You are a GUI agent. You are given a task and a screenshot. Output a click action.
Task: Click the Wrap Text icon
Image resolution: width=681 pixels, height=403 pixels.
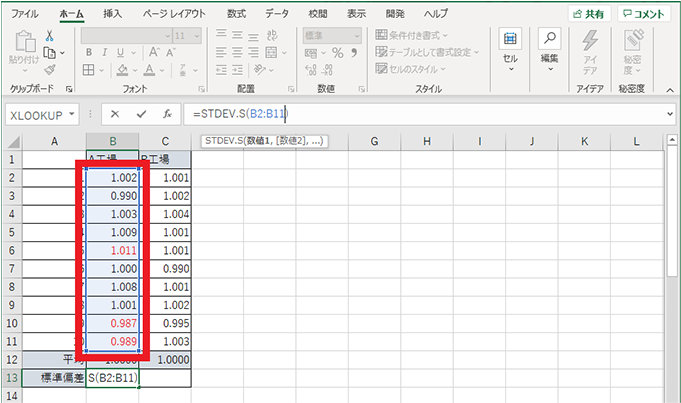pyautogui.click(x=272, y=35)
